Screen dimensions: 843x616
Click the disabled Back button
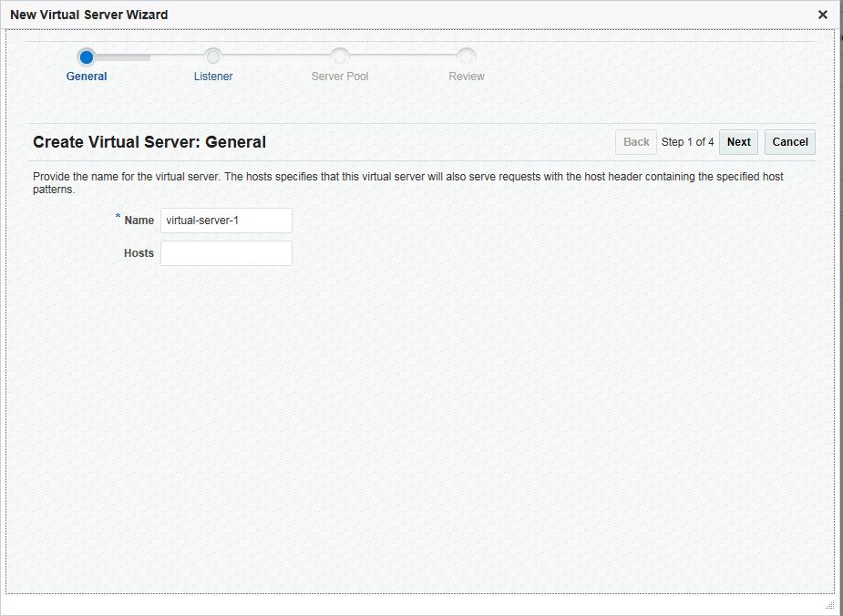pyautogui.click(x=636, y=142)
